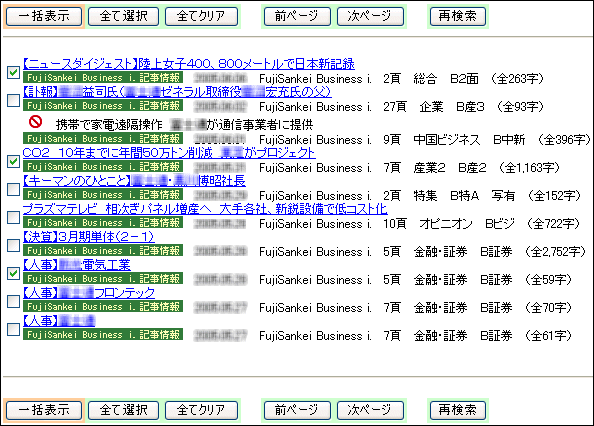The image size is (594, 426).
Task: Uncheck the CO2 10年までに article checkbox
Action: point(14,161)
